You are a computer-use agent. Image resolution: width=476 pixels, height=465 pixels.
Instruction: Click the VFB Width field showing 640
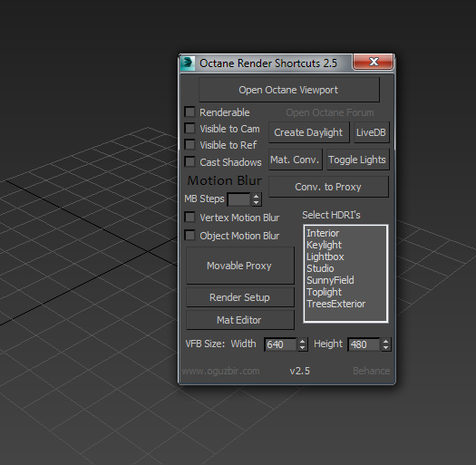point(280,344)
